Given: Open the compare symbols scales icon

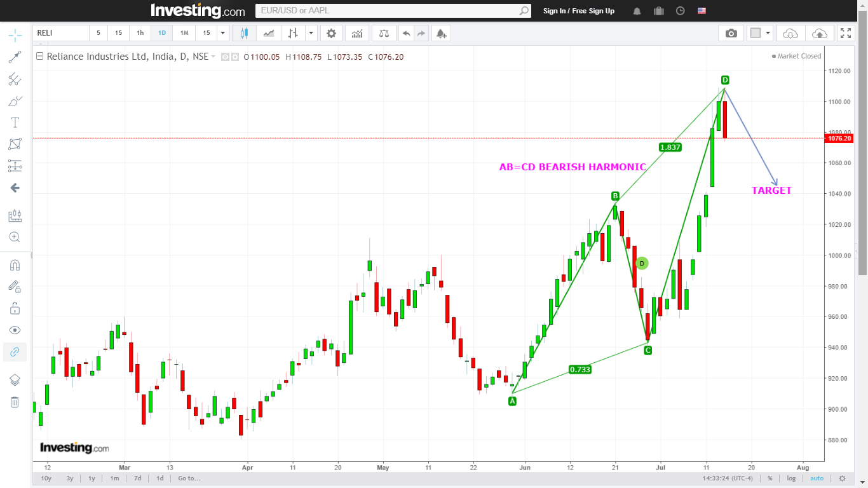Looking at the screenshot, I should [384, 33].
